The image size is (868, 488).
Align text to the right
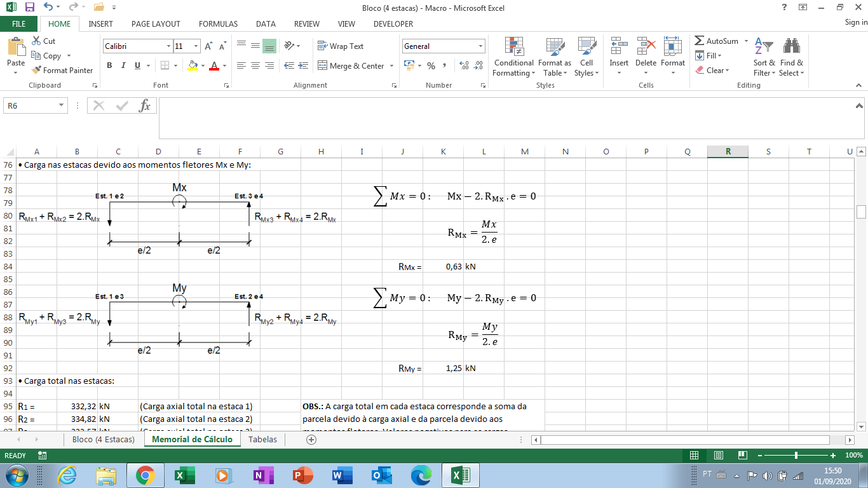(x=269, y=65)
